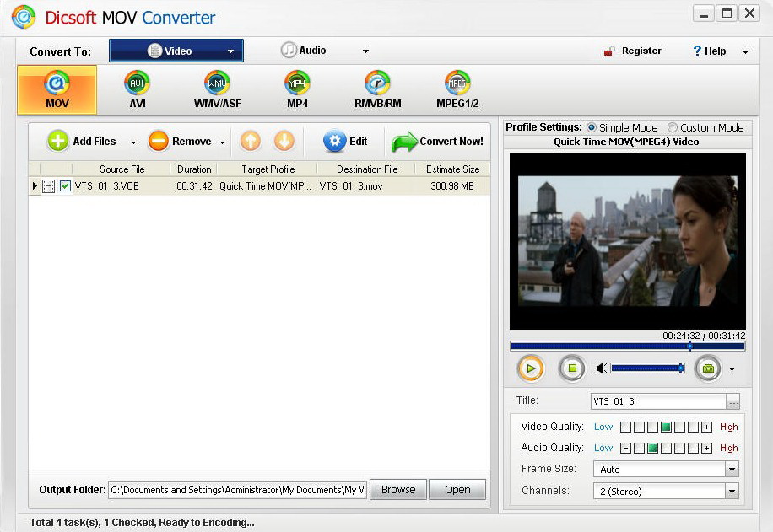The width and height of the screenshot is (773, 532).
Task: Click the Destination File column header
Action: 367,169
